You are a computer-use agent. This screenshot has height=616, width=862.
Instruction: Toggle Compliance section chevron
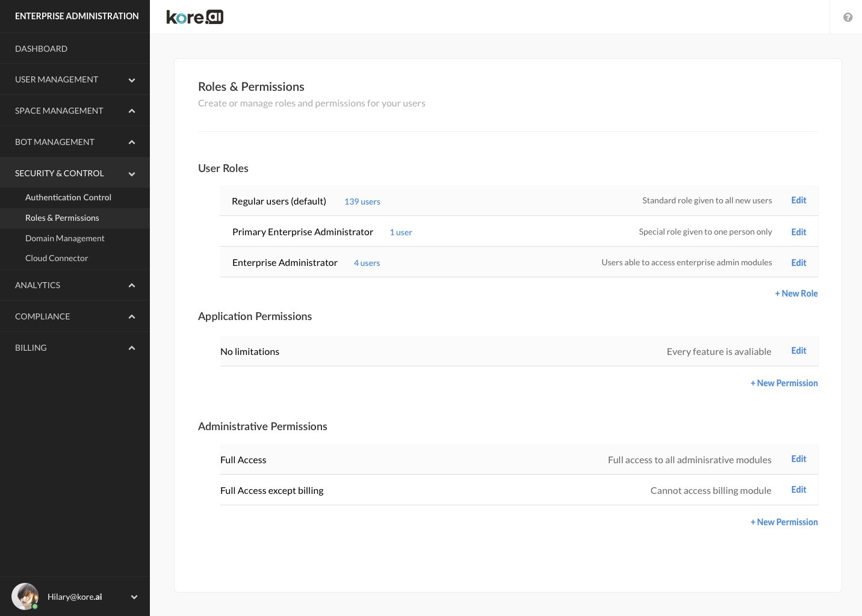click(x=132, y=317)
